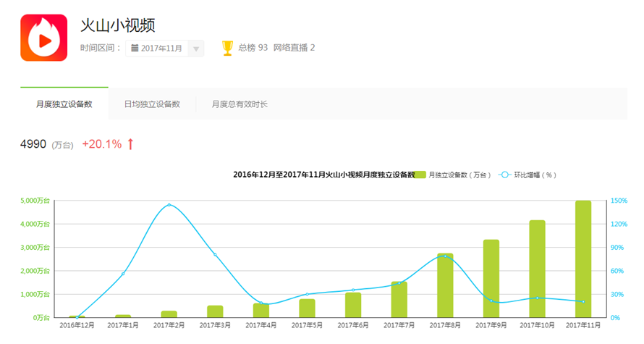Click the 2017年7月 green bar
Screen dimensions: 644x344
pos(399,299)
